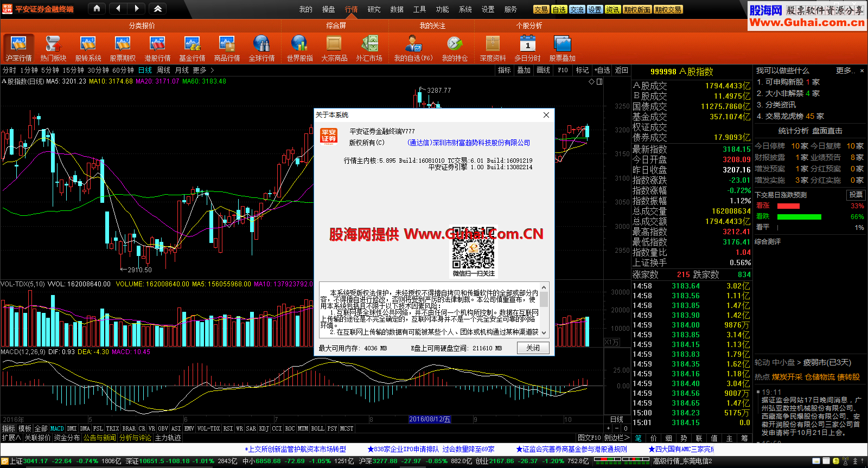868x468 pixels.
Task: Open 股票叠加 stock overlay icon
Action: point(562,48)
